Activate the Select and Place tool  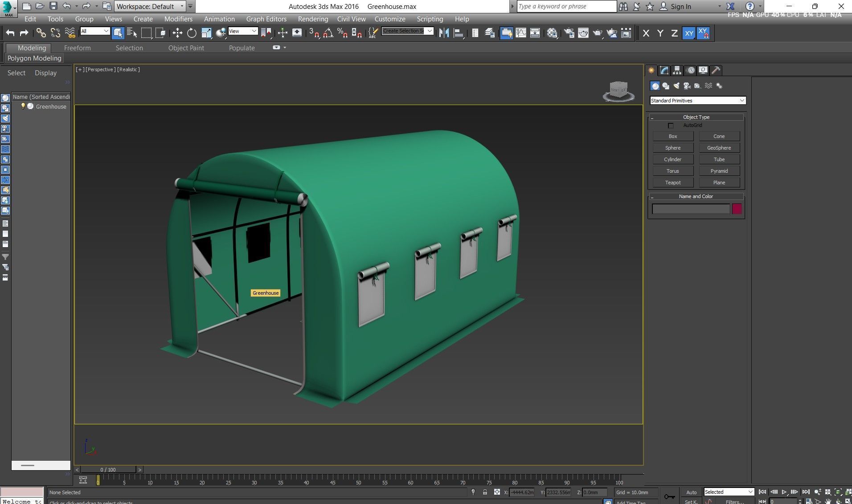click(221, 33)
